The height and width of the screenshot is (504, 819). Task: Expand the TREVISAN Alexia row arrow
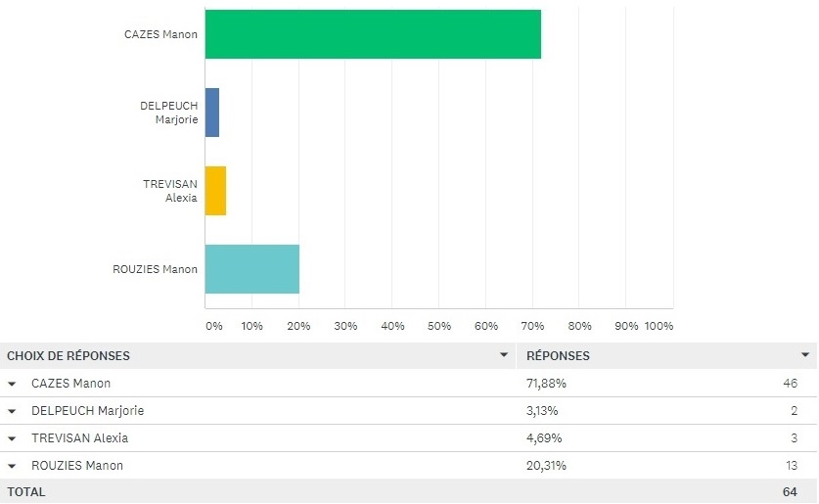(x=13, y=438)
